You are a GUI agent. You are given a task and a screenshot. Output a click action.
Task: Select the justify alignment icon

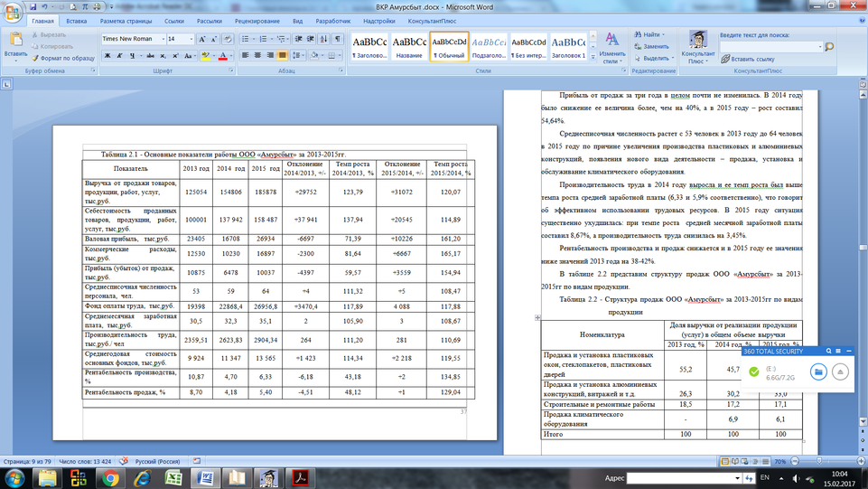coord(282,56)
